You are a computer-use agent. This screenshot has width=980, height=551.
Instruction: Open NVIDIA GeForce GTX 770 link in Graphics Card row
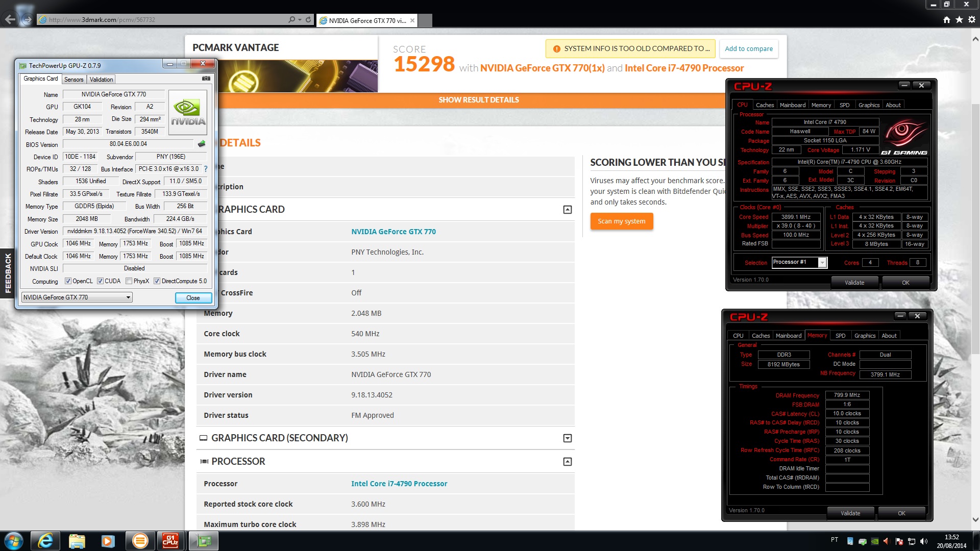pos(394,232)
